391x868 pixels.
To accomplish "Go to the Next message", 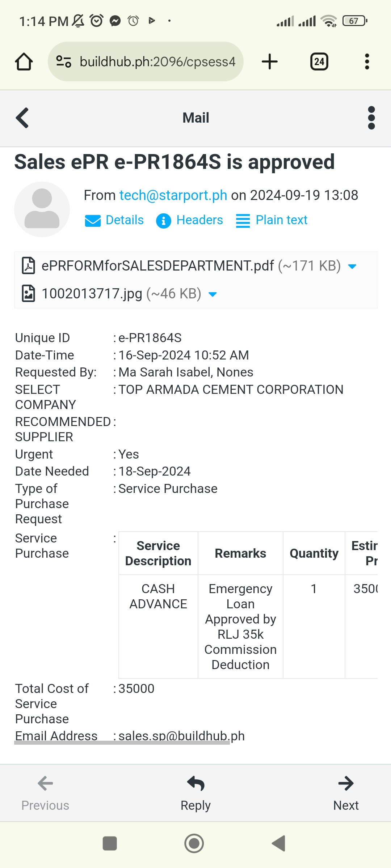I will (x=346, y=792).
